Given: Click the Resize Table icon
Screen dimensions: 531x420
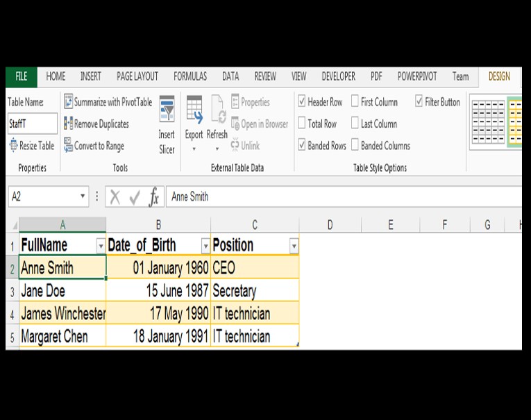Looking at the screenshot, I should [13, 145].
